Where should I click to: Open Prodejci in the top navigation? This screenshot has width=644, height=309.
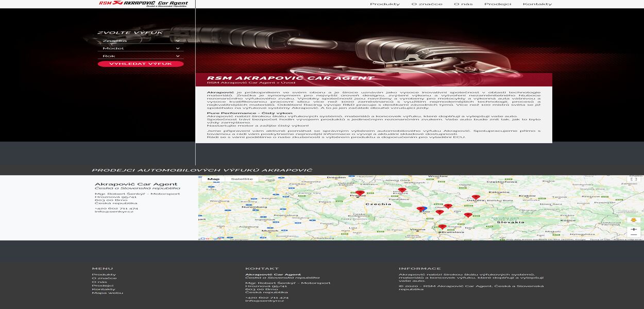pos(498,4)
